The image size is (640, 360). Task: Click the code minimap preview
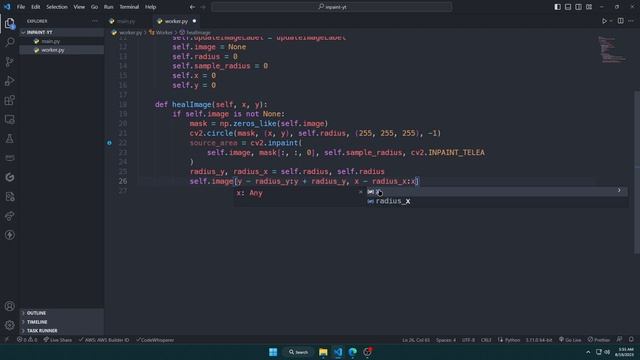coord(611,49)
